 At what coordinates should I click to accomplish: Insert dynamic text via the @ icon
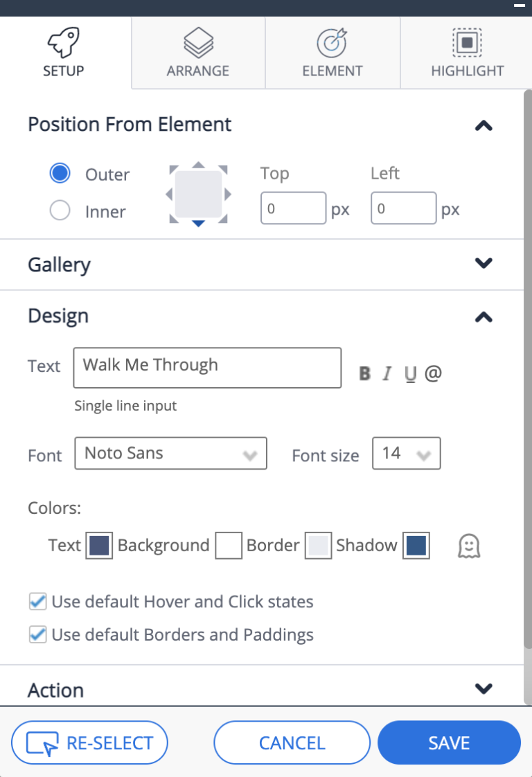coord(432,373)
